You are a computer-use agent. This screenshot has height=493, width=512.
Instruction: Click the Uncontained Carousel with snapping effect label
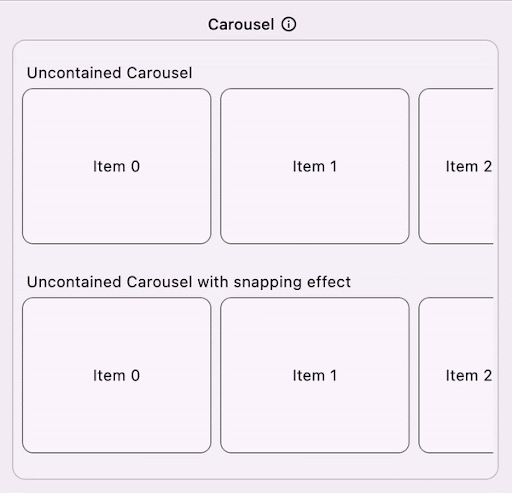(189, 282)
